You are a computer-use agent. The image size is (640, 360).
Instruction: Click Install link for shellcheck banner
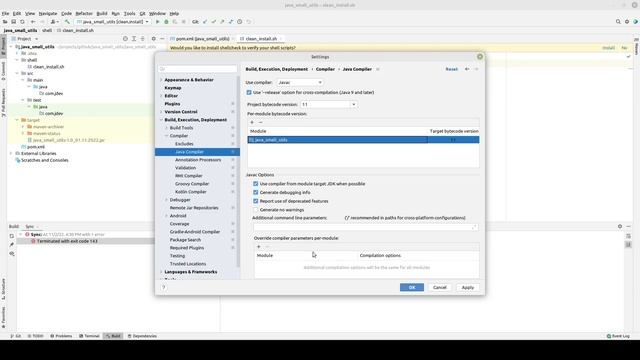(x=608, y=48)
